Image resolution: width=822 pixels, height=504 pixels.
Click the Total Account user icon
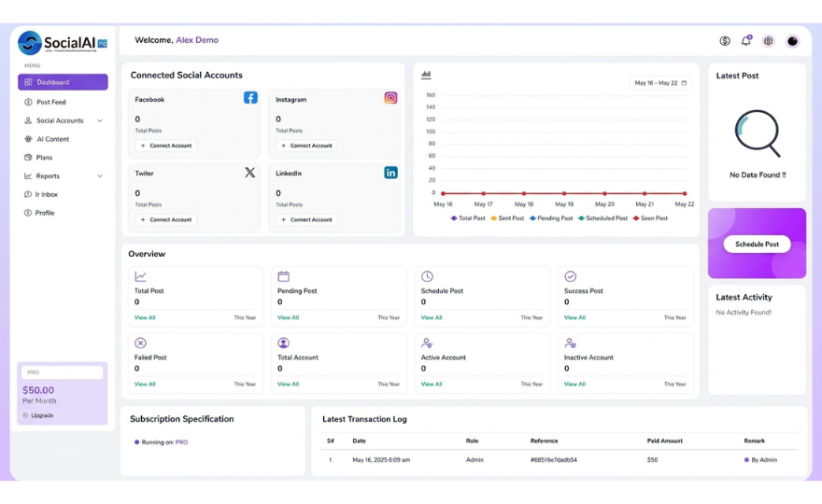284,343
